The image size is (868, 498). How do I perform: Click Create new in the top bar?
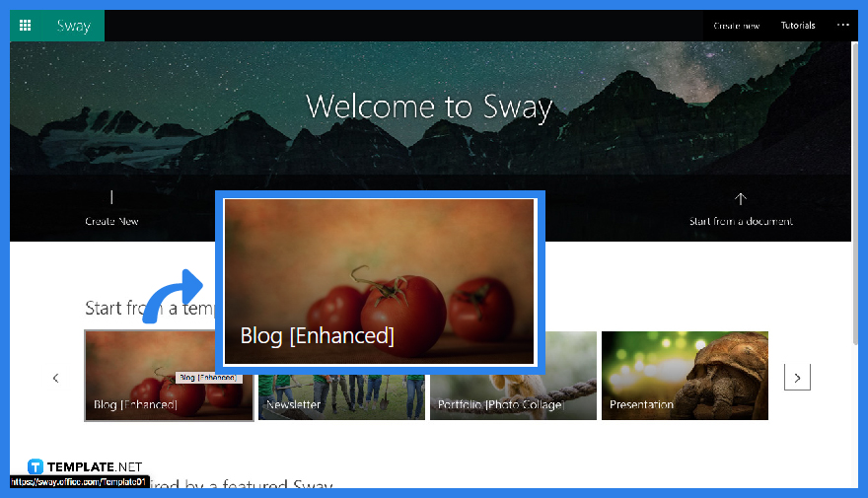[736, 26]
